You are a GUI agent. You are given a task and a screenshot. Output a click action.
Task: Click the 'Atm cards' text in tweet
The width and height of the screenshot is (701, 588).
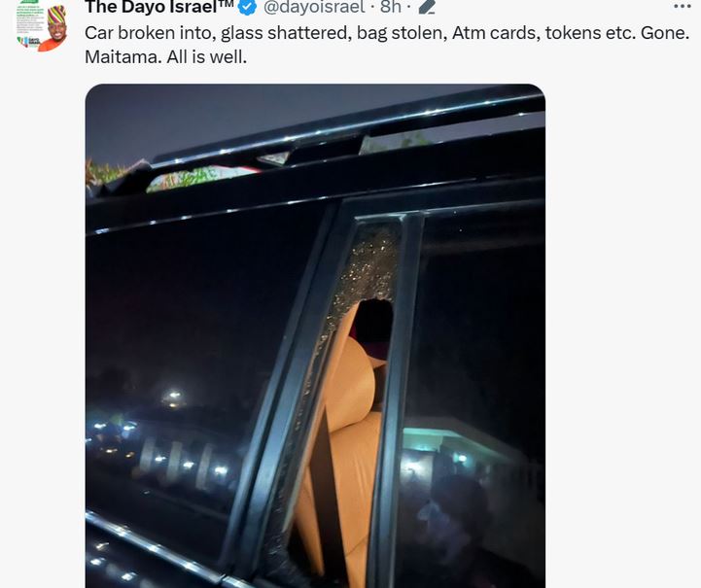click(x=494, y=33)
